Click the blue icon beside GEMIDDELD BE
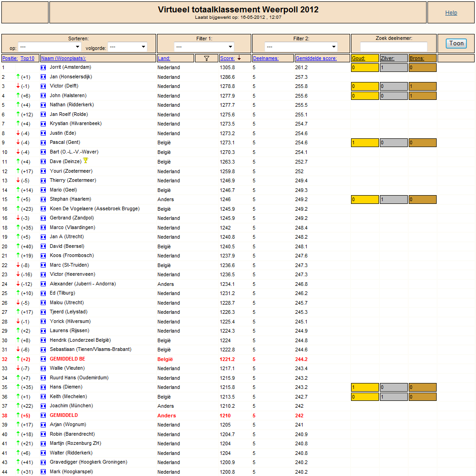Image resolution: width=476 pixels, height=476 pixels. click(43, 359)
